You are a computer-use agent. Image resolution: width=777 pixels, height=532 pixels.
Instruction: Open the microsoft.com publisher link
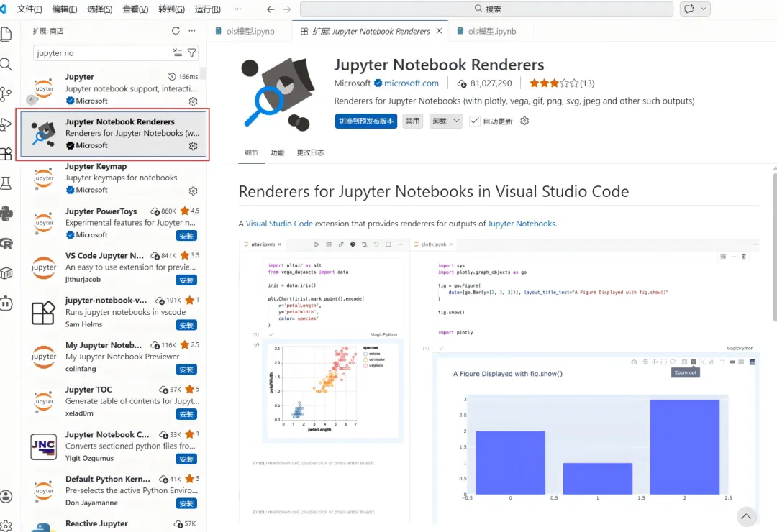[412, 83]
